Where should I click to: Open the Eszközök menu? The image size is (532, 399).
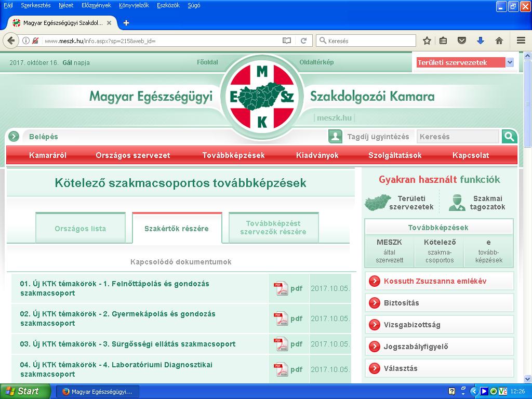coord(168,5)
